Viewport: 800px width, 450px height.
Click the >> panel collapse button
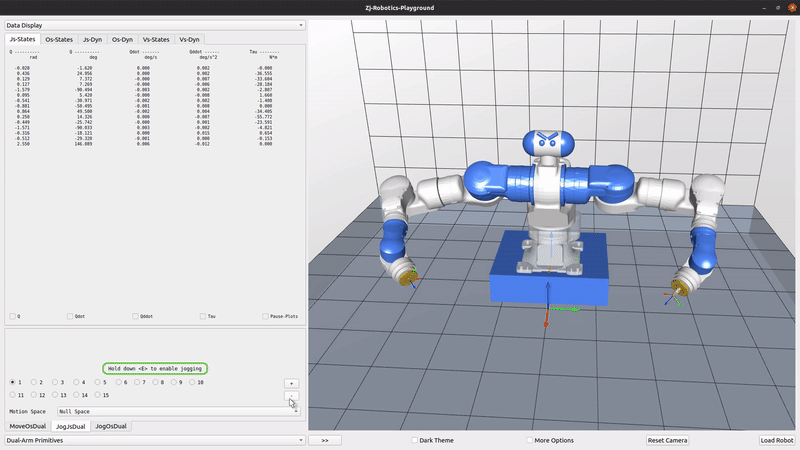point(325,440)
